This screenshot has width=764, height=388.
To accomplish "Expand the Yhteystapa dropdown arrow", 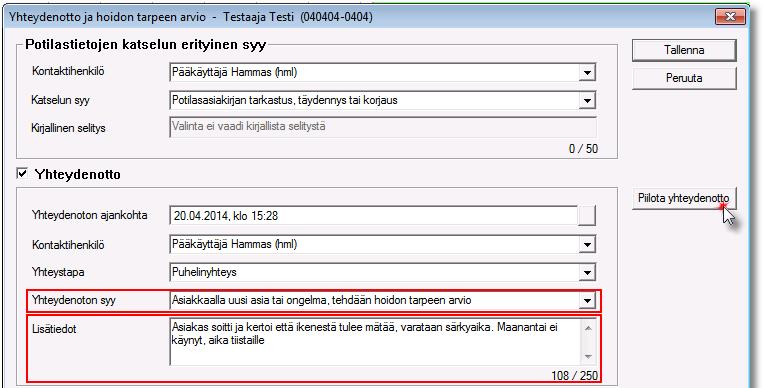I will tap(587, 272).
